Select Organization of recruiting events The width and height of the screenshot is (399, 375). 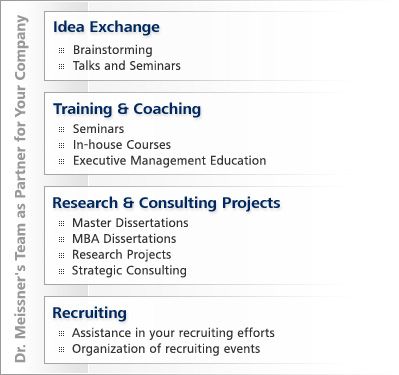click(x=166, y=349)
